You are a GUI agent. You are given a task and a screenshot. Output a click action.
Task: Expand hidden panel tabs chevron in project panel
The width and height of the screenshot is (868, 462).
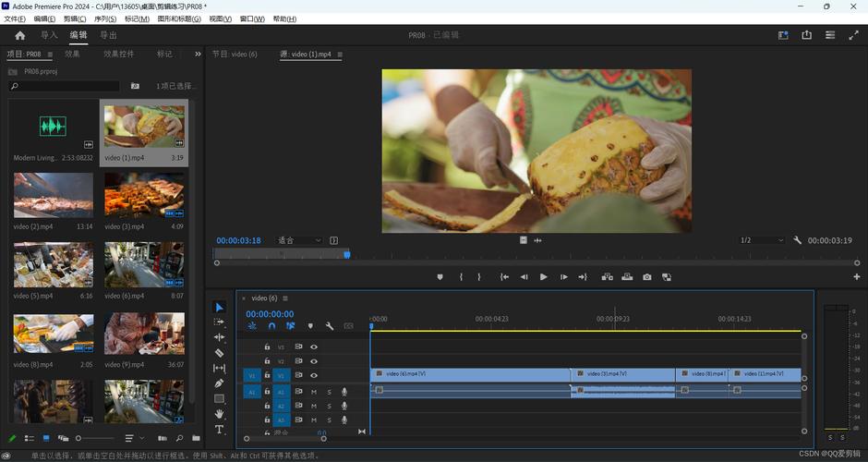coord(198,54)
